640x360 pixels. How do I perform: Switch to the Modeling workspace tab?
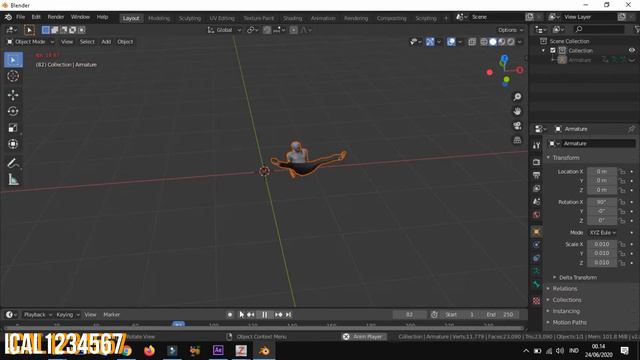coord(159,18)
